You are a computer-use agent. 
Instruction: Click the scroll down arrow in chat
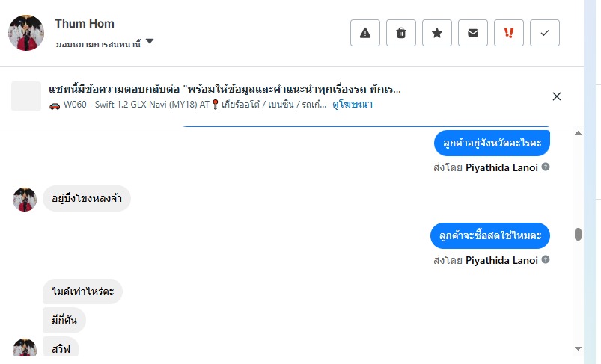click(578, 348)
